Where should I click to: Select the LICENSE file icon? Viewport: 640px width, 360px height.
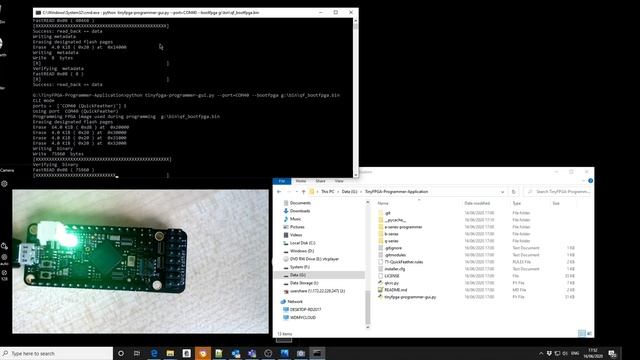tap(380, 276)
